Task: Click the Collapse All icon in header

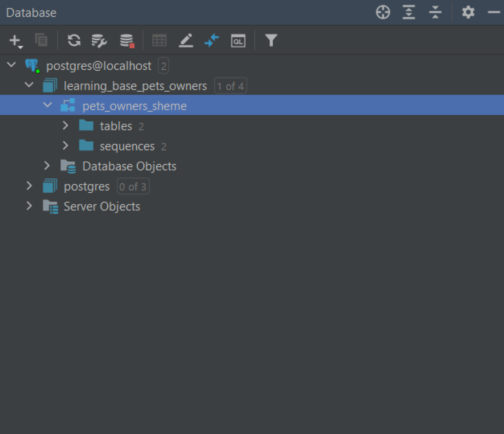Action: [435, 12]
